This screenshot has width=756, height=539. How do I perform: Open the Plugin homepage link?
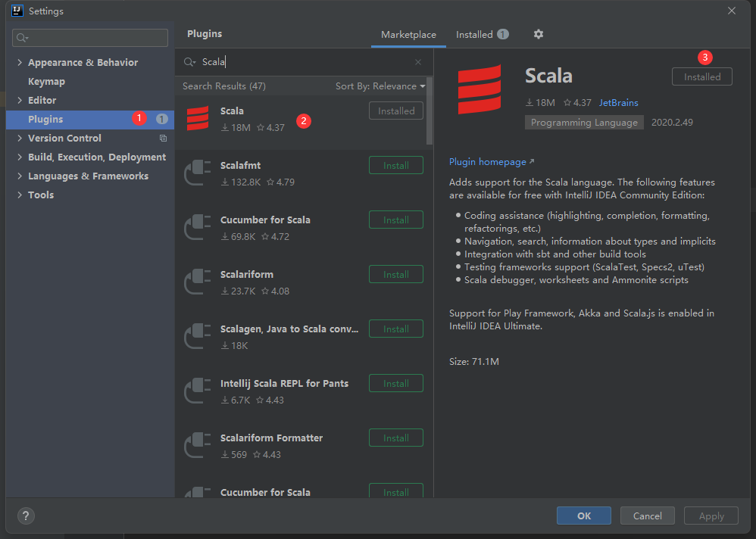[492, 162]
